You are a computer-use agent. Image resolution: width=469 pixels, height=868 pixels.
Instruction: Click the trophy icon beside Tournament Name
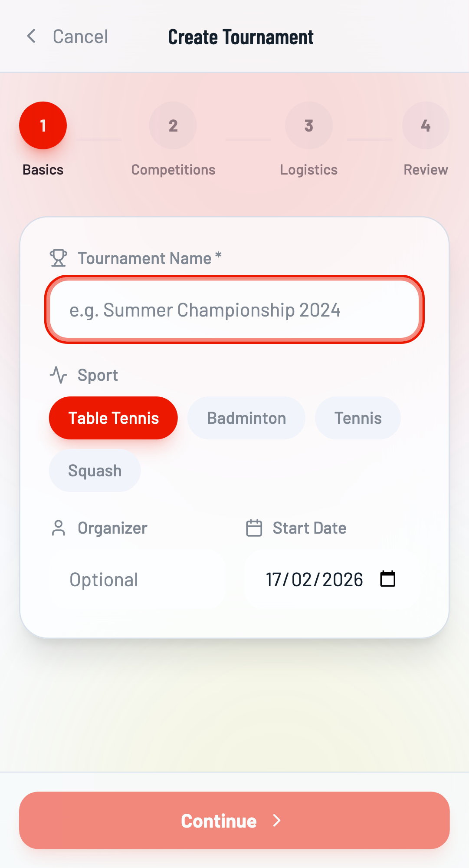point(58,257)
